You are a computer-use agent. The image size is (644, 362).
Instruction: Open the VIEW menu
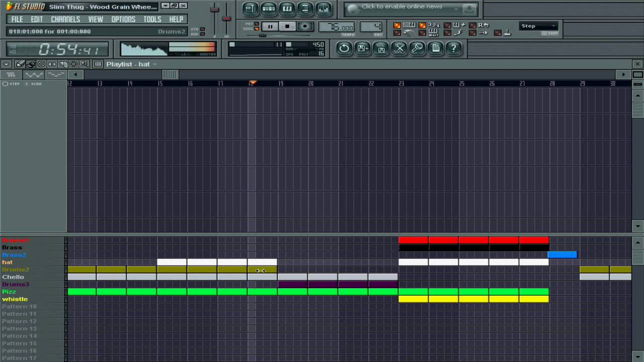(x=96, y=19)
